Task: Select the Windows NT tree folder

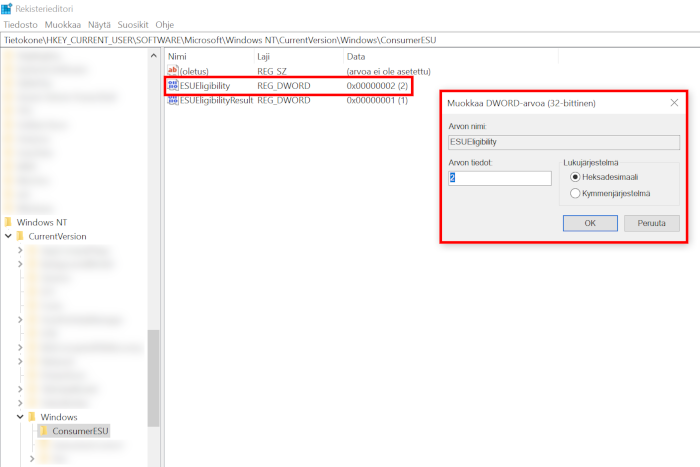Action: pos(42,222)
